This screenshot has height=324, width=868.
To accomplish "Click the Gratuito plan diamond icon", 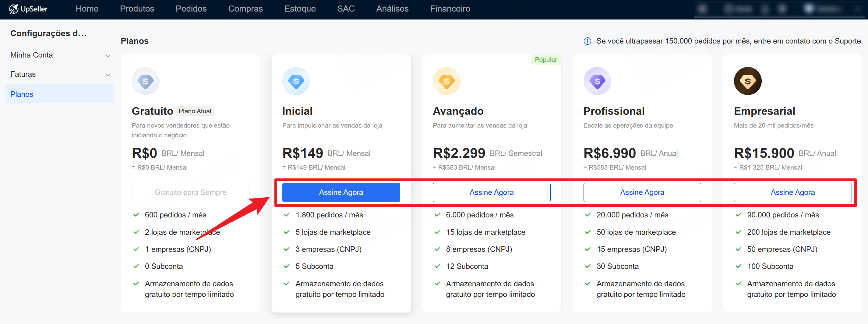I will click(x=145, y=81).
